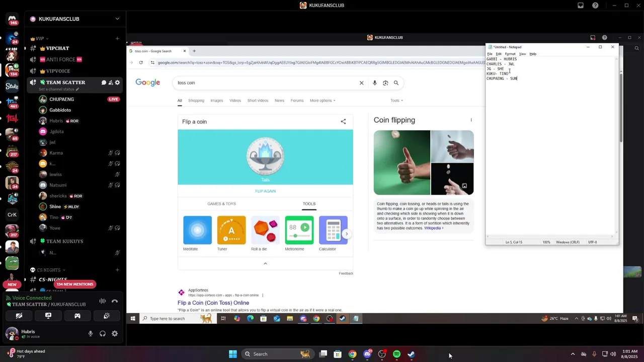Open the Meditate tool tile
The width and height of the screenshot is (644, 362).
197,234
